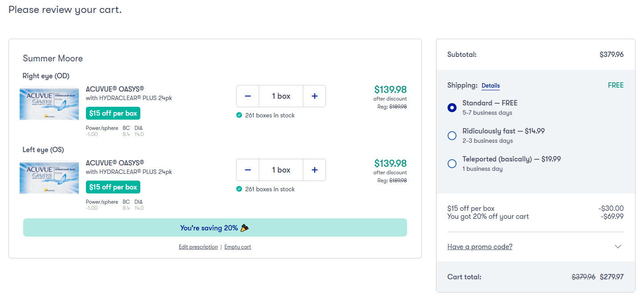644x302 pixels.
Task: Click Edit prescription
Action: (198, 247)
